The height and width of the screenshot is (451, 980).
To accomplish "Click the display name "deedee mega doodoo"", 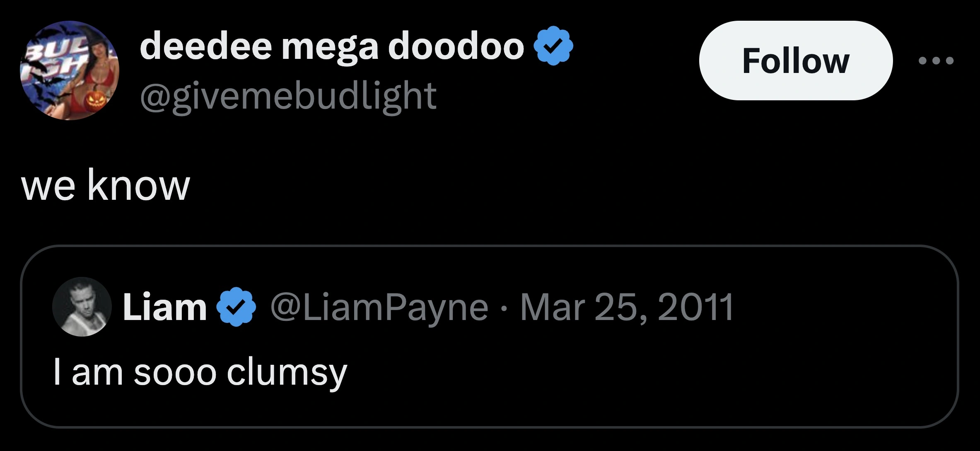I will (x=332, y=46).
